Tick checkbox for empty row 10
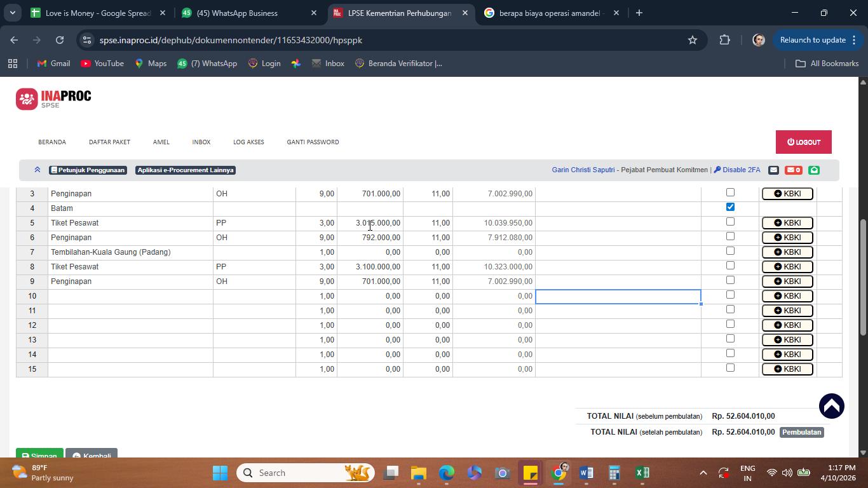Viewport: 868px width, 488px height. (x=730, y=295)
